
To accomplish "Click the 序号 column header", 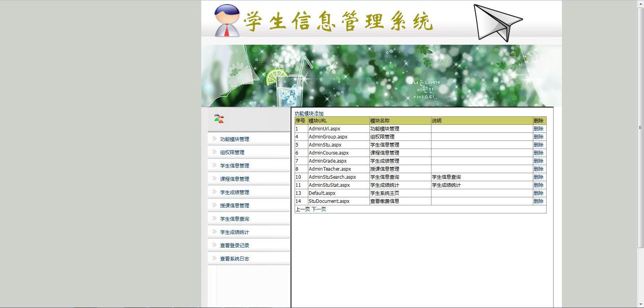I will (301, 121).
